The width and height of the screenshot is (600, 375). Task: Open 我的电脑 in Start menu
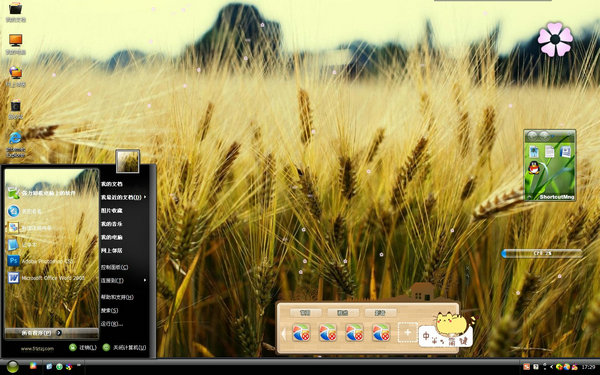112,237
